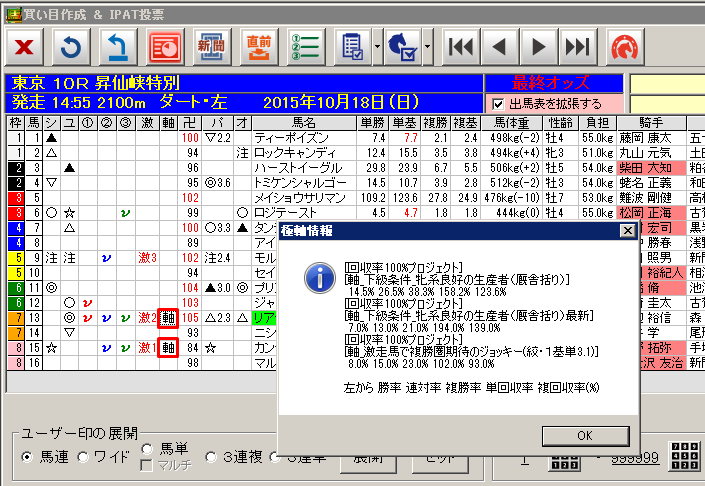Screen dimensions: 705x486
Task: Close the 極軸情報 dialog with X
Action: tap(627, 231)
